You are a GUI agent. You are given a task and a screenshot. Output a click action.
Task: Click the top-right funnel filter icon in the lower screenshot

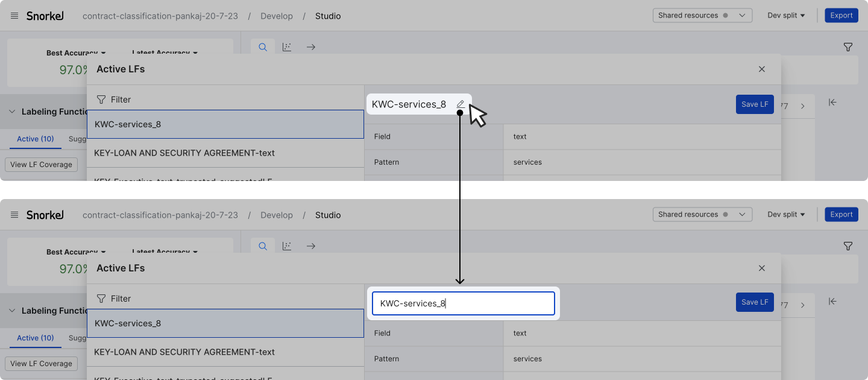(848, 246)
